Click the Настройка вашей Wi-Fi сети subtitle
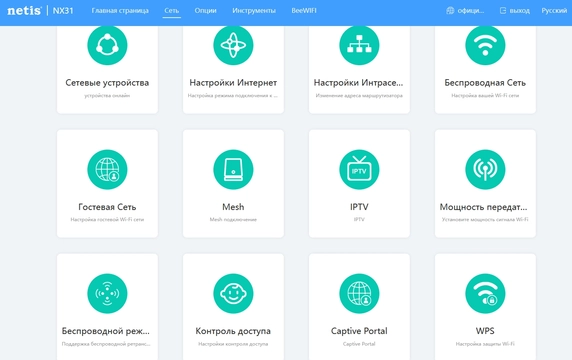The width and height of the screenshot is (572, 360). pyautogui.click(x=485, y=96)
